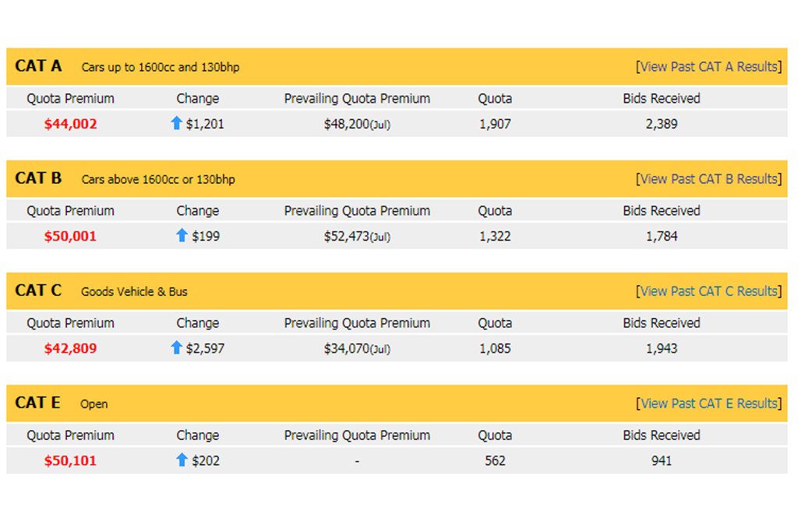Click the CAT C Goods Vehicle & Bus heading
798x532 pixels.
click(101, 291)
